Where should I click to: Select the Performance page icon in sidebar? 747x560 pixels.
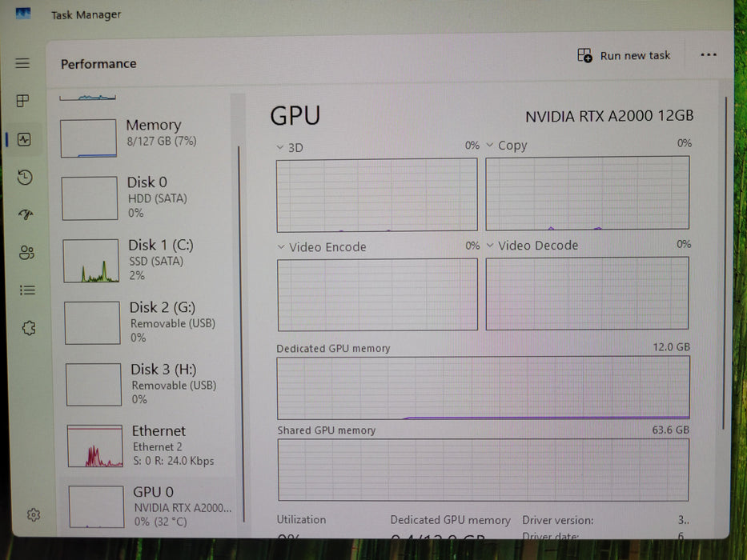[x=24, y=139]
